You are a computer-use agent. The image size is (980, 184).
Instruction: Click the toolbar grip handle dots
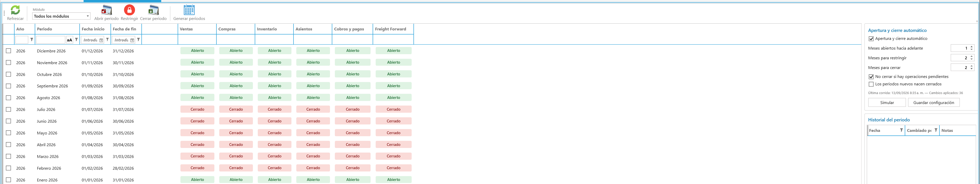coord(5,13)
